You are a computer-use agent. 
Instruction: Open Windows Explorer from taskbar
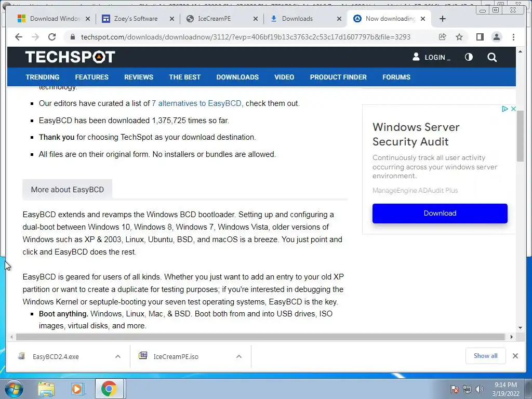point(46,389)
